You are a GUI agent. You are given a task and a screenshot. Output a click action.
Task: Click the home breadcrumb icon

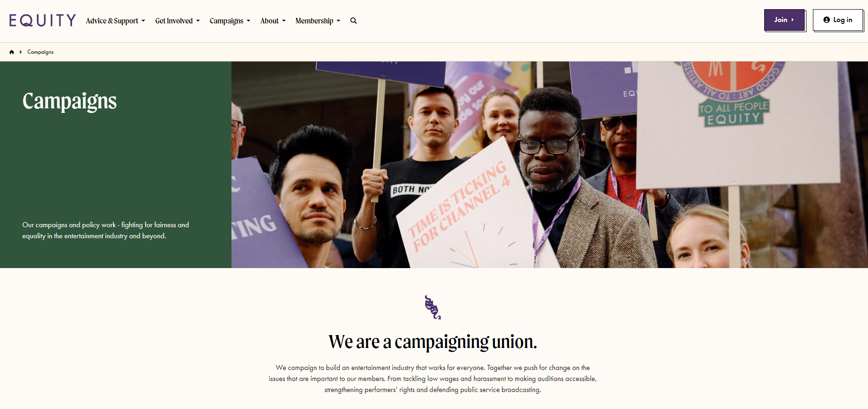11,52
